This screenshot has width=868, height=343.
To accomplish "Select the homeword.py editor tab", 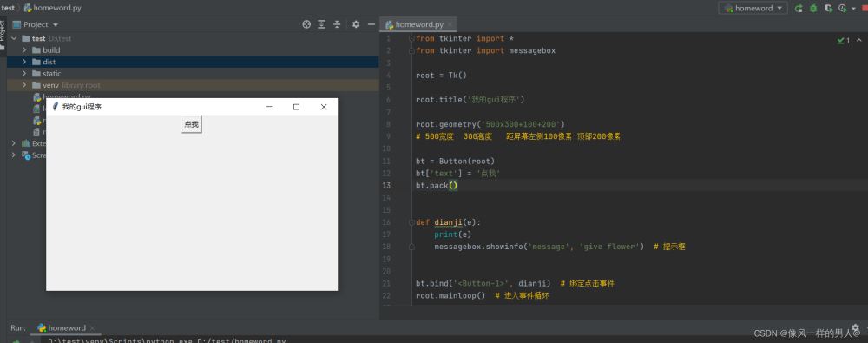I will tap(419, 24).
